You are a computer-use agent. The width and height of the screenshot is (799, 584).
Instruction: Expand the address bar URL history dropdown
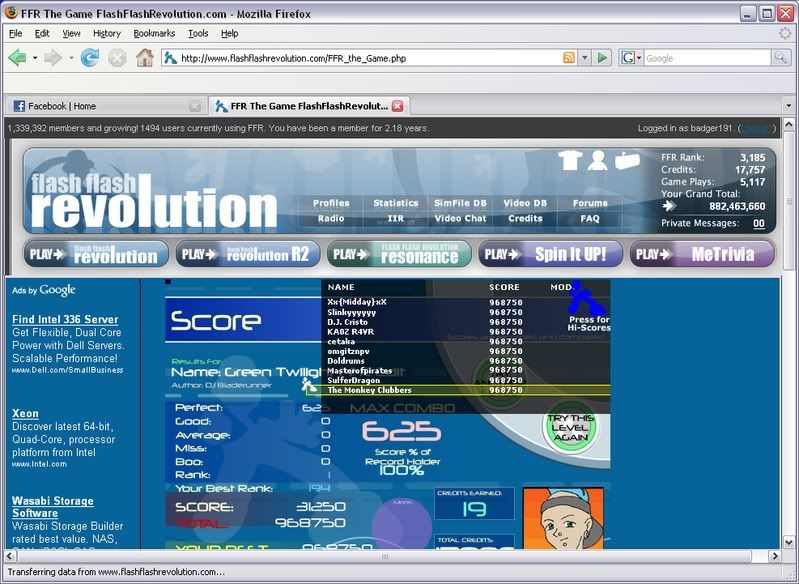(584, 58)
